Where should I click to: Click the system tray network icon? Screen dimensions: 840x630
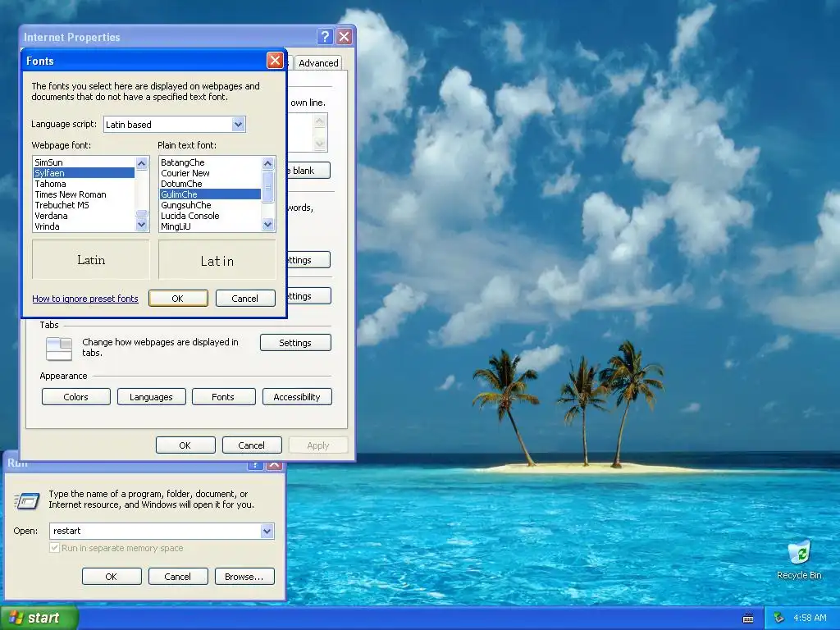coord(779,618)
